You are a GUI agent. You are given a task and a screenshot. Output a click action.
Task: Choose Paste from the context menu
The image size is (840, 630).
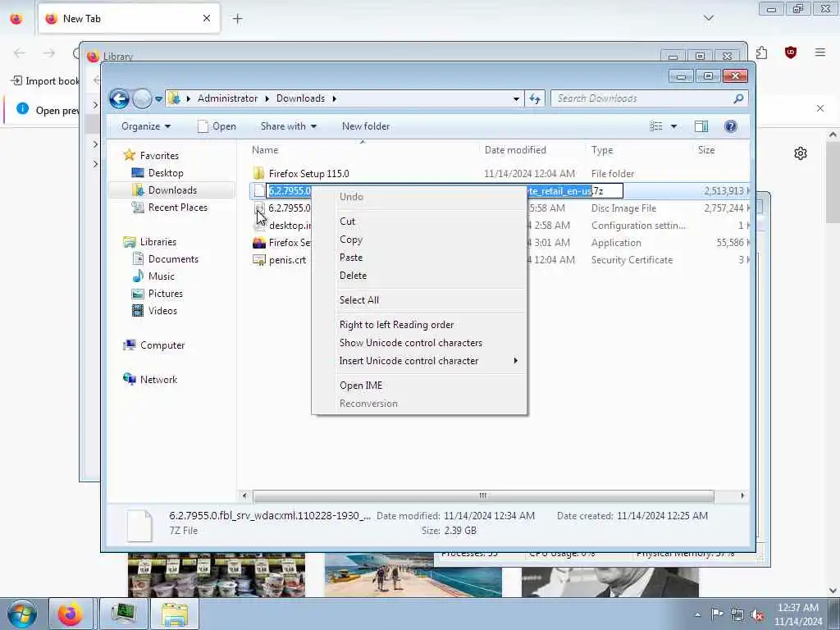pos(351,258)
